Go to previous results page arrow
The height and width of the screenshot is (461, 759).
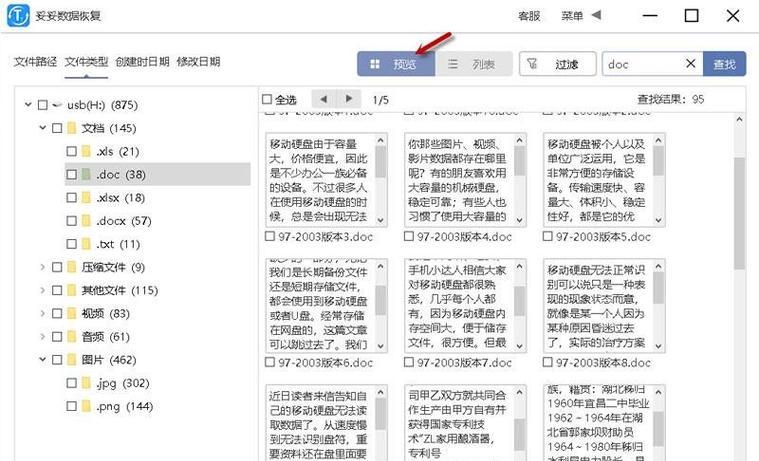(323, 99)
